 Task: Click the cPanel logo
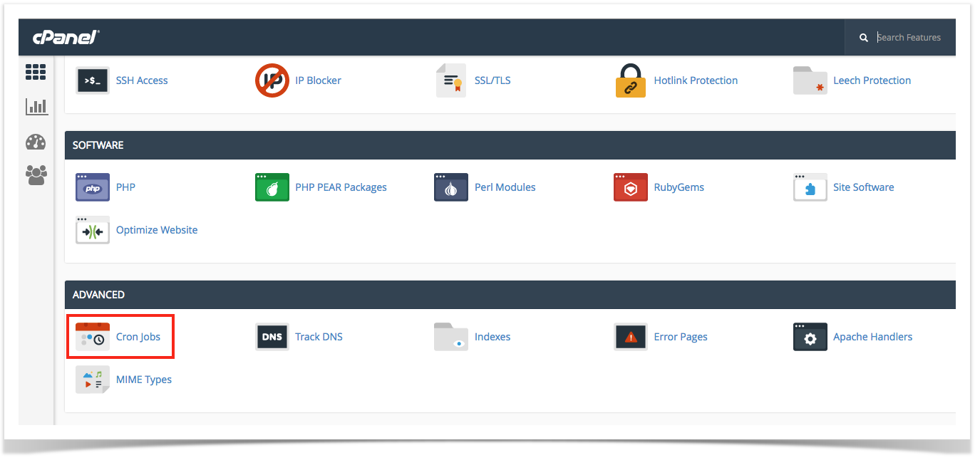pos(66,38)
